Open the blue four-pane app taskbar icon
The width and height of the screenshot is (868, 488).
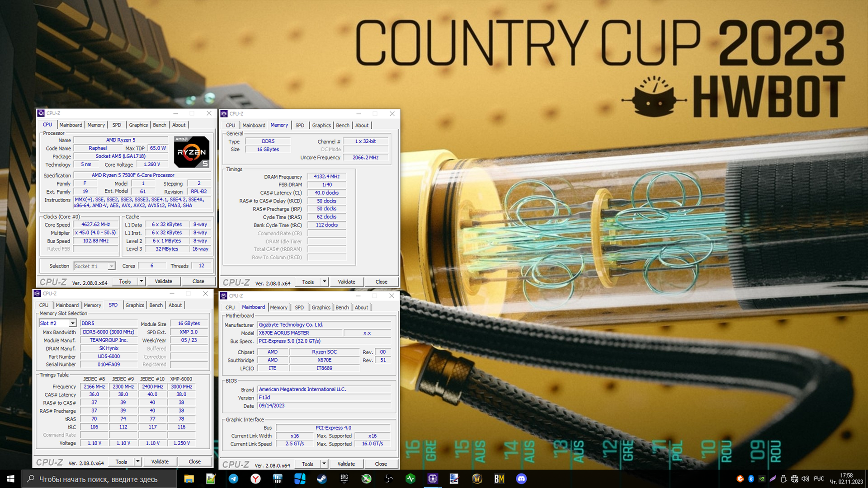pos(300,479)
